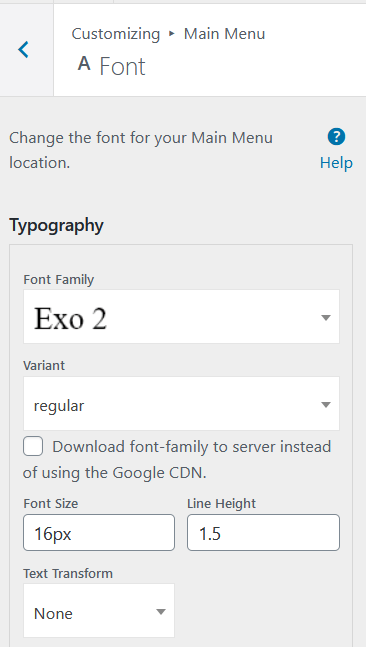Click the Main Menu breadcrumb text
Image resolution: width=366 pixels, height=647 pixels.
pos(224,34)
